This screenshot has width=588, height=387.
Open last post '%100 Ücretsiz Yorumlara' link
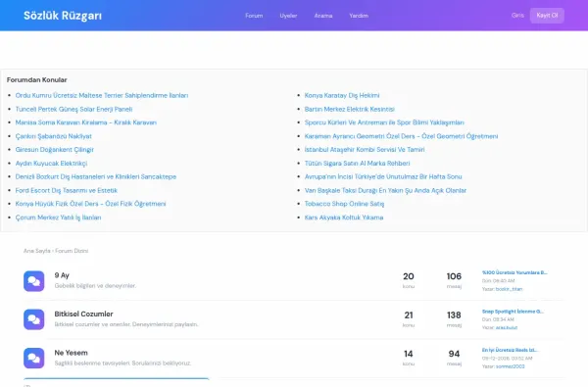(514, 272)
